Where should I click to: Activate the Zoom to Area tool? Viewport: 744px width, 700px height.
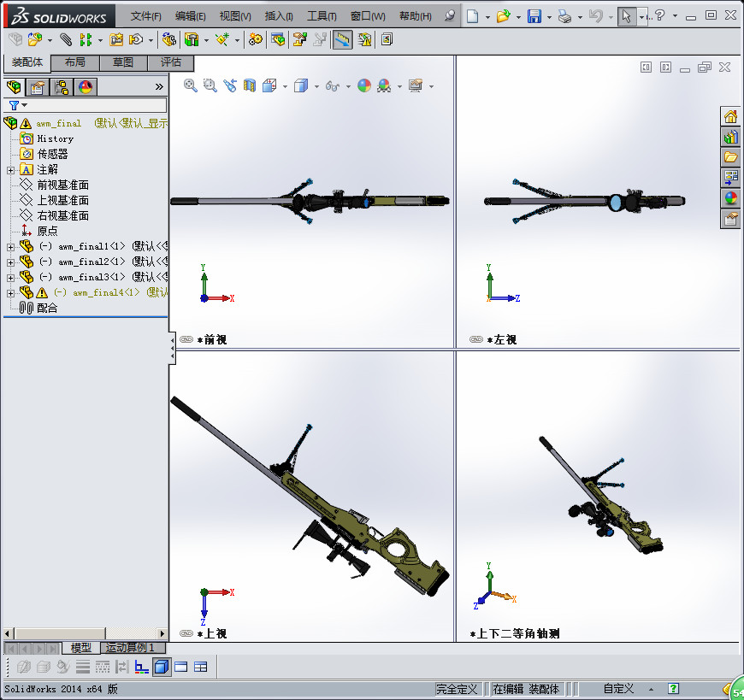[209, 85]
